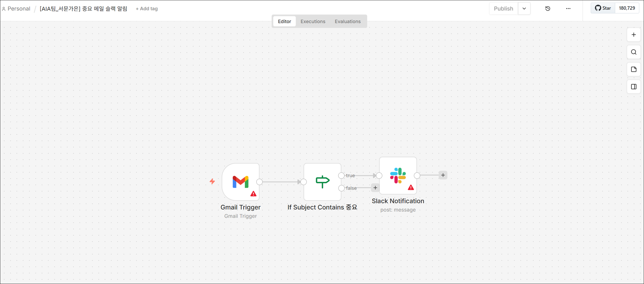Open the three-dot more options menu
This screenshot has width=644, height=284.
(x=568, y=8)
